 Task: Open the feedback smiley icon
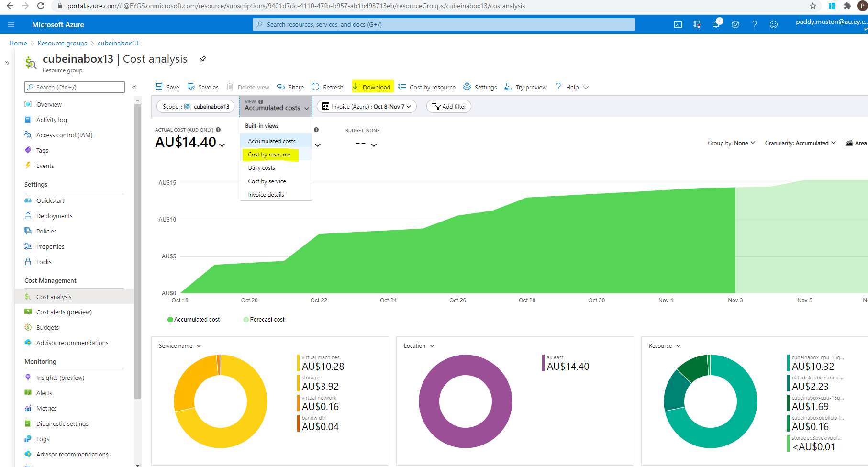774,24
